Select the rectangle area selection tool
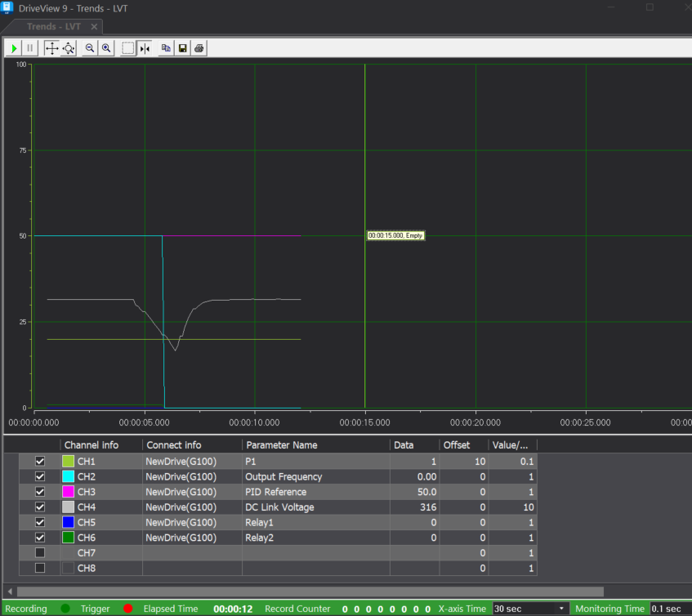Image resolution: width=692 pixels, height=616 pixels. (x=127, y=48)
